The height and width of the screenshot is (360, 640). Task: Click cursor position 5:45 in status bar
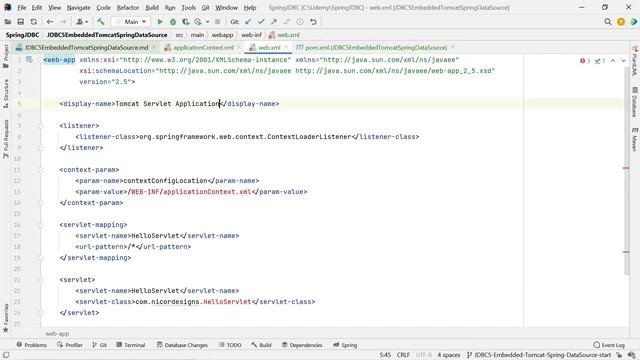click(385, 355)
